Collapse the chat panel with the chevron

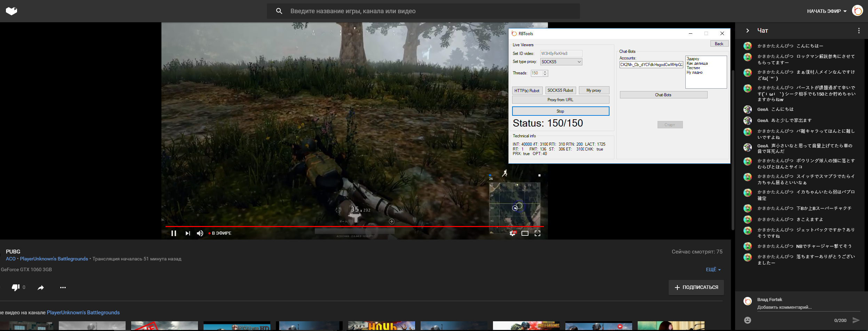(x=748, y=31)
